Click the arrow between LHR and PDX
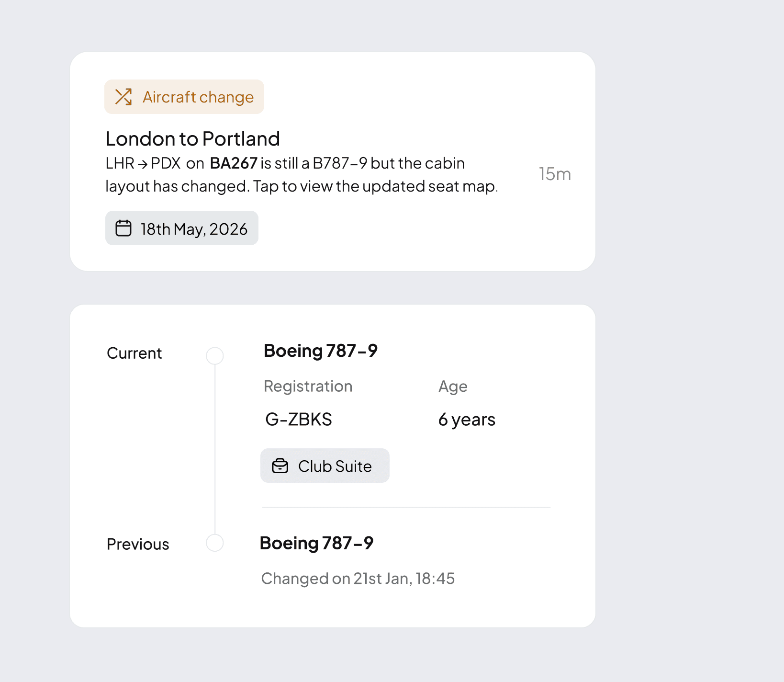Screen dimensions: 784x682 coord(143,164)
